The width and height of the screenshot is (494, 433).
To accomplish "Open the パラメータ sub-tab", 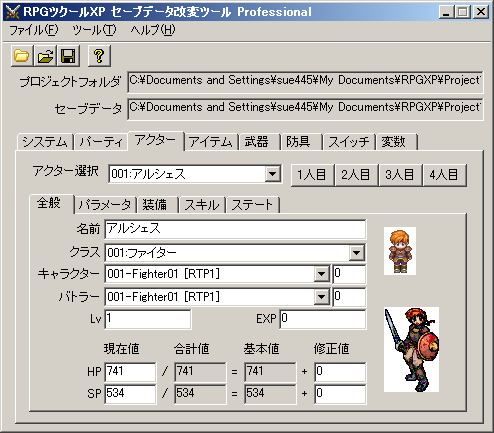I will tap(105, 205).
